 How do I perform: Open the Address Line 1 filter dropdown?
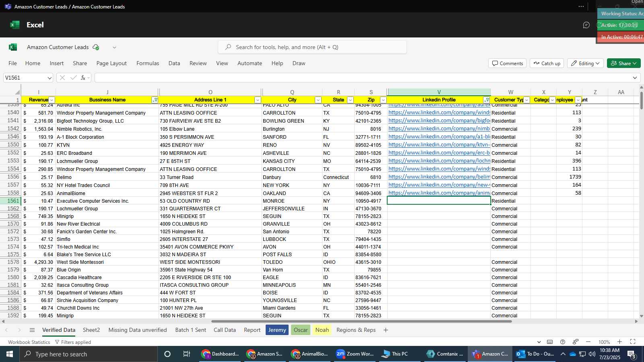(258, 100)
